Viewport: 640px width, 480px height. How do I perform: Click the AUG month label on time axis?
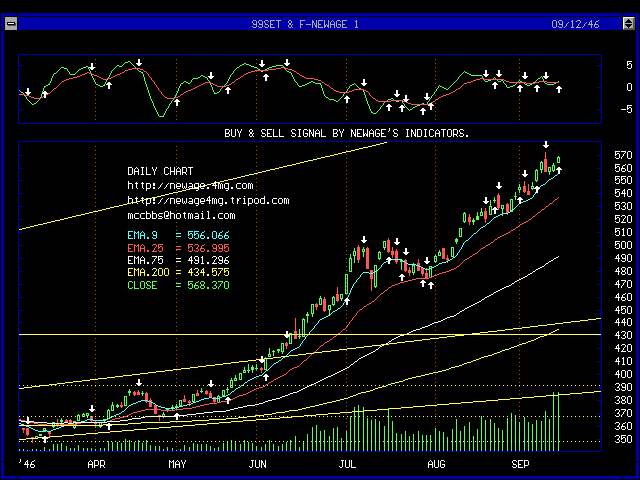(436, 464)
